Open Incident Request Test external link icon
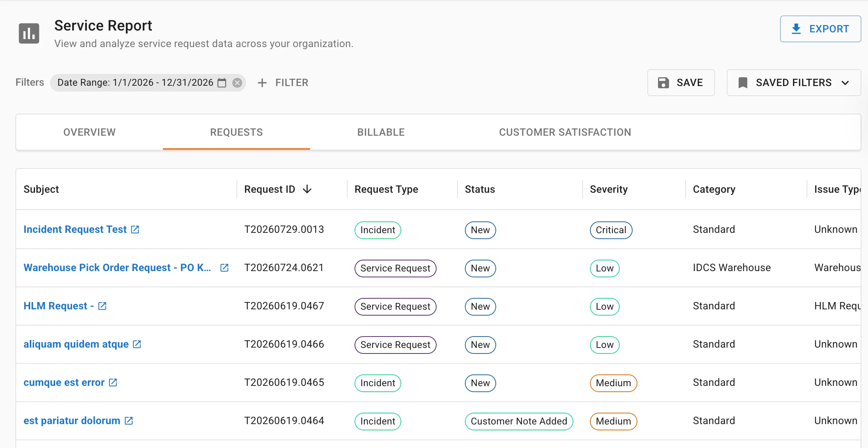The width and height of the screenshot is (868, 448). tap(135, 230)
